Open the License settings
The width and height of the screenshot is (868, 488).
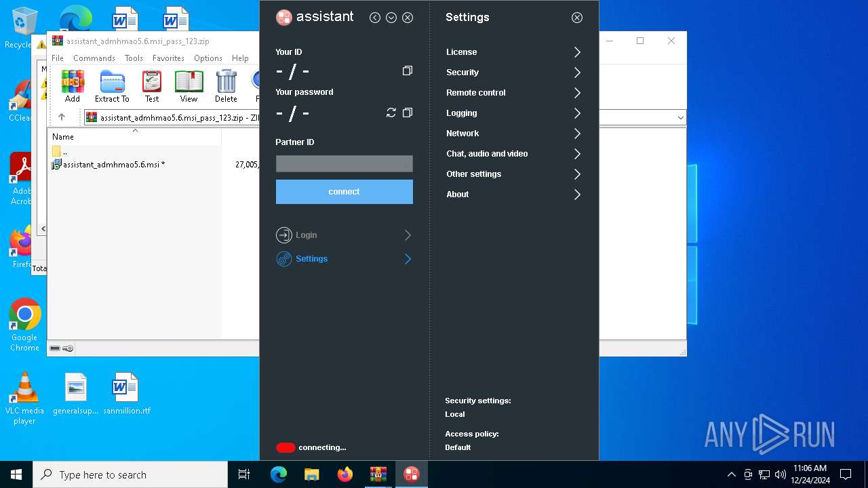point(513,52)
